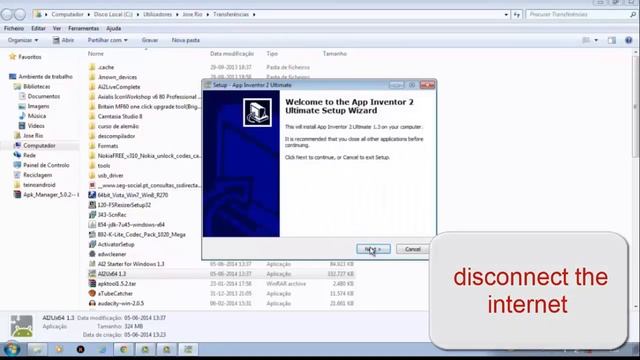The image size is (640, 360).
Task: Sort by the Data modificação column header
Action: (x=232, y=53)
